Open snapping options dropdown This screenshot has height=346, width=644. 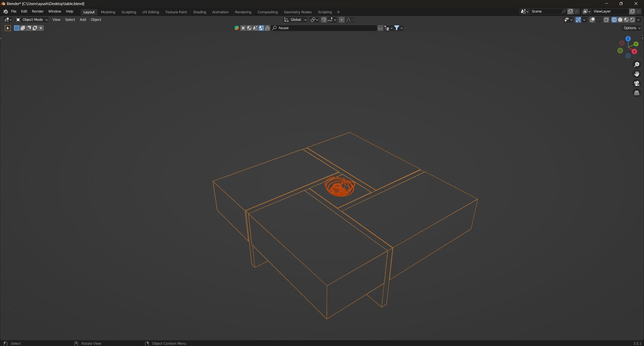pyautogui.click(x=332, y=20)
